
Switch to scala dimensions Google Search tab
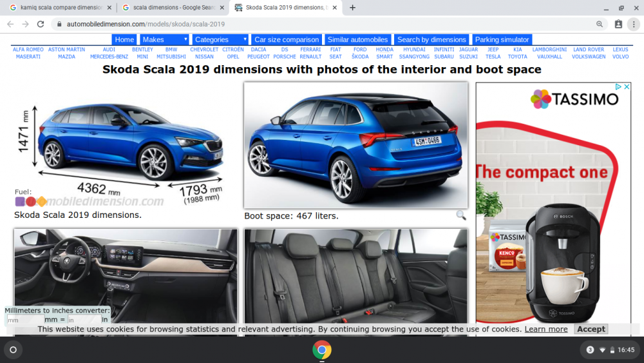click(173, 7)
